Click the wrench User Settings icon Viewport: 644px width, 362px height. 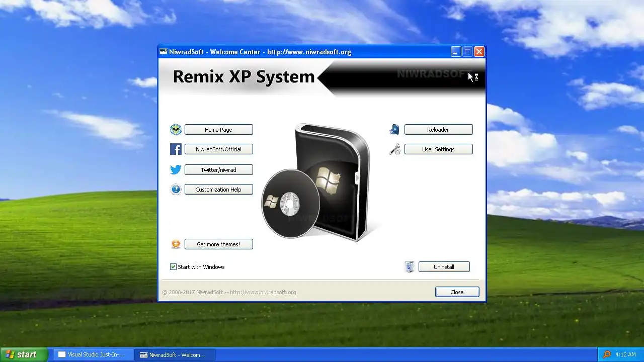[395, 149]
